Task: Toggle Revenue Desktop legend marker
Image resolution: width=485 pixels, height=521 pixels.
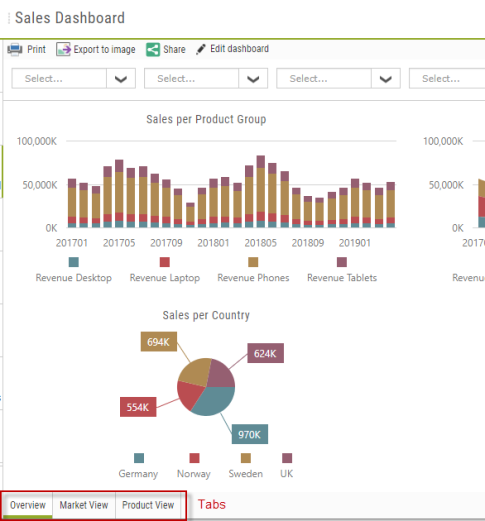Action: [74, 262]
